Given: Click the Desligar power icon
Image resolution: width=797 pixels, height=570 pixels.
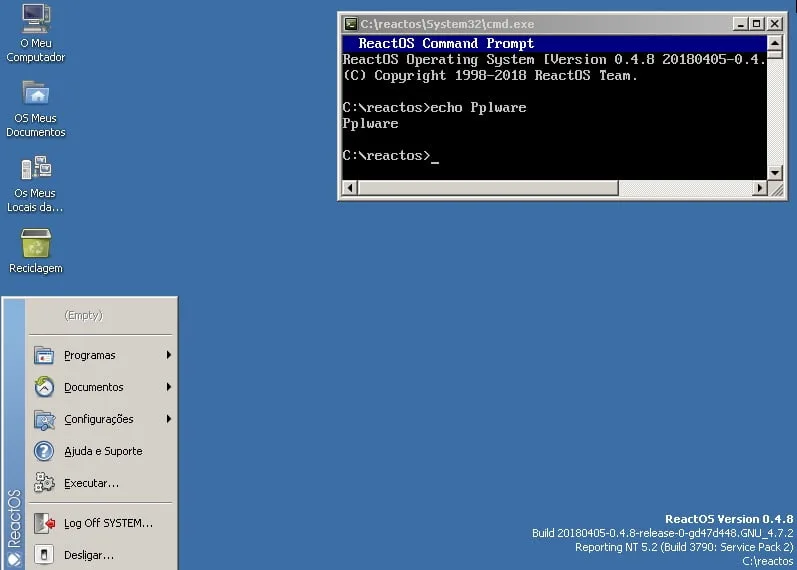Looking at the screenshot, I should (44, 555).
